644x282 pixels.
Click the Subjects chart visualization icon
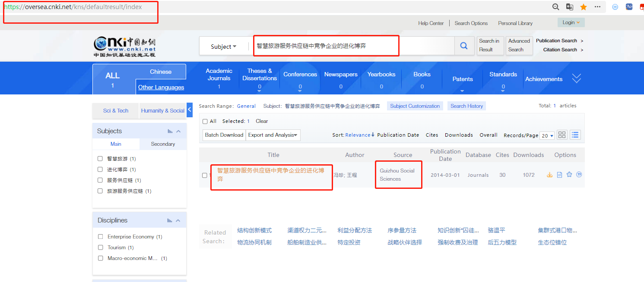click(170, 131)
